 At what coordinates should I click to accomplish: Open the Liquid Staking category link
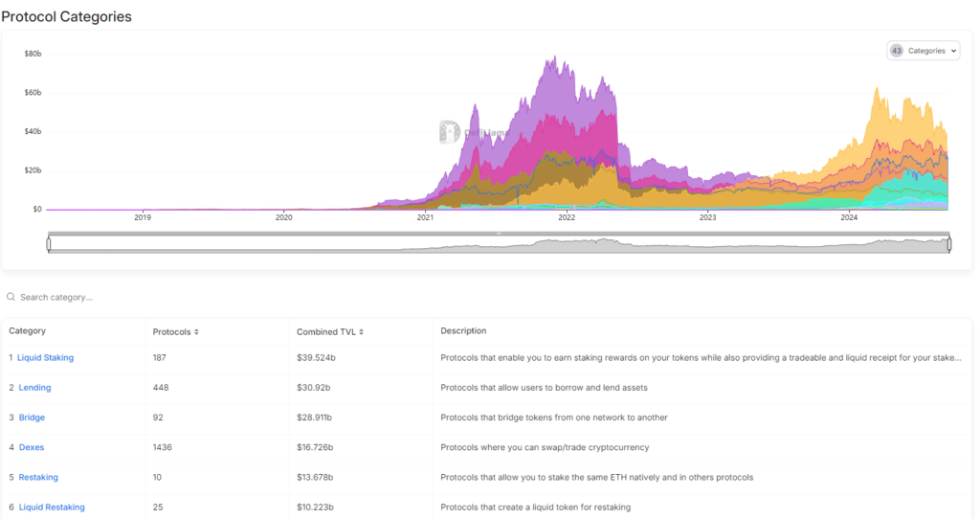point(45,358)
